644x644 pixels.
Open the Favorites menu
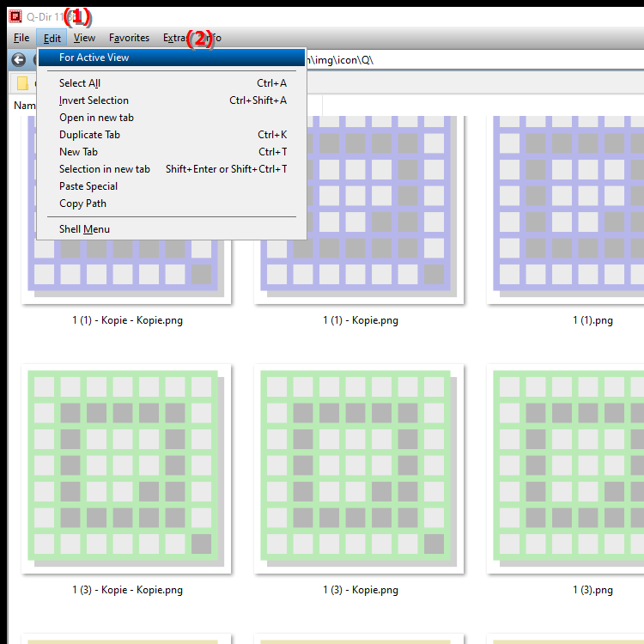(129, 38)
